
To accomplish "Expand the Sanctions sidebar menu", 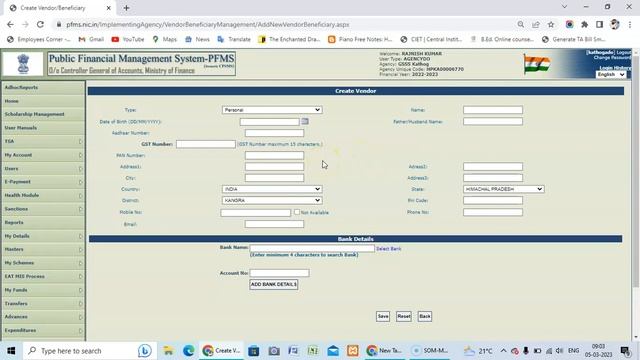I will click(43, 209).
